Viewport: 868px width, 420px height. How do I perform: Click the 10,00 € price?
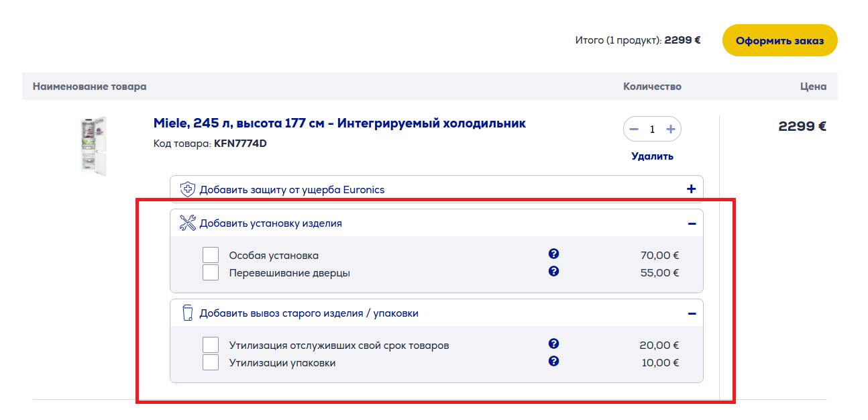(x=660, y=363)
